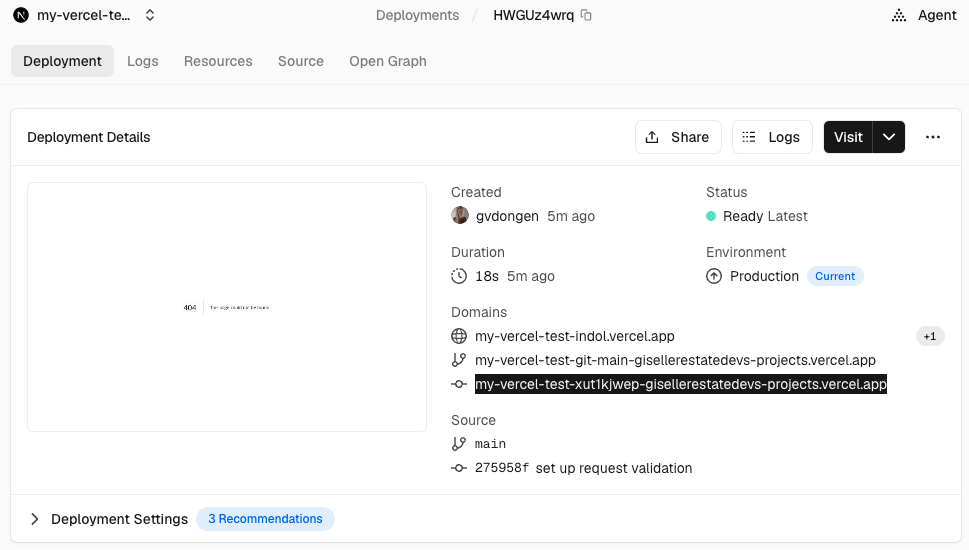The width and height of the screenshot is (969, 550).
Task: Show the +1 additional domains badge
Action: coord(930,336)
